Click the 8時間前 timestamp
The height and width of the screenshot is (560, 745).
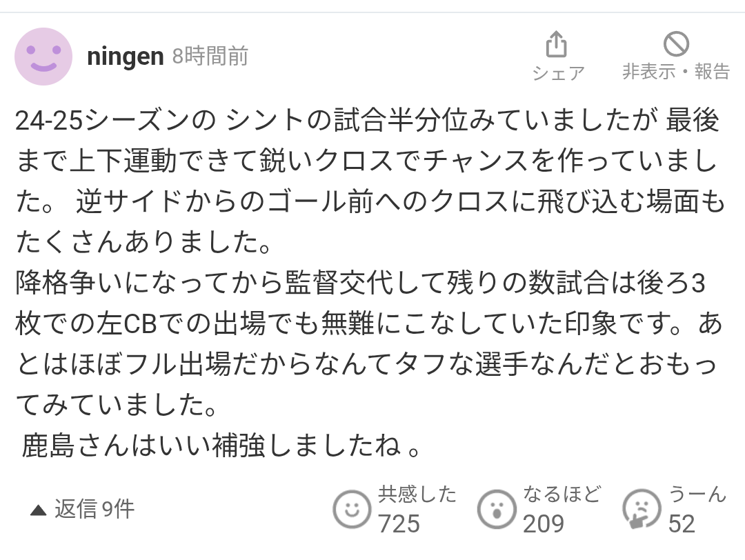(x=210, y=56)
